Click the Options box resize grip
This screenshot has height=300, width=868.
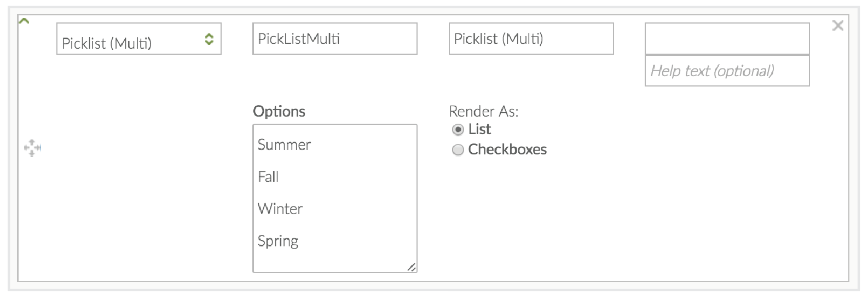coord(412,267)
